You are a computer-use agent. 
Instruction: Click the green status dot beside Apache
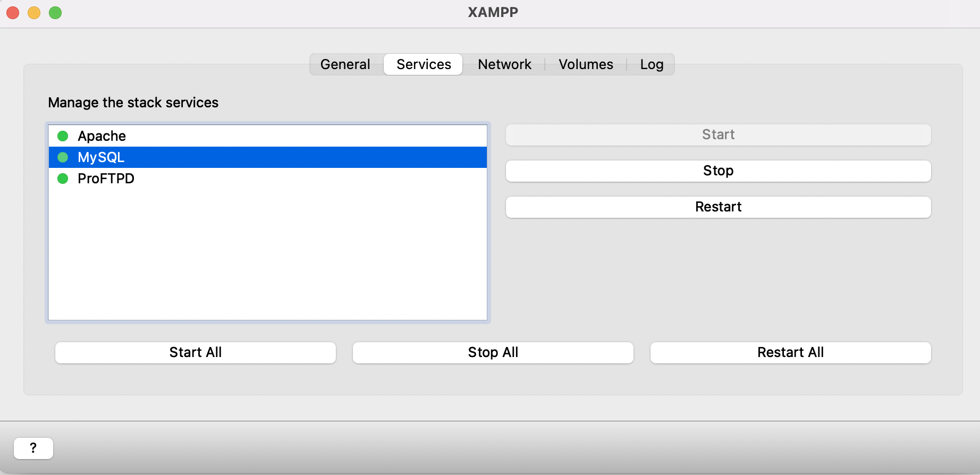click(x=63, y=136)
